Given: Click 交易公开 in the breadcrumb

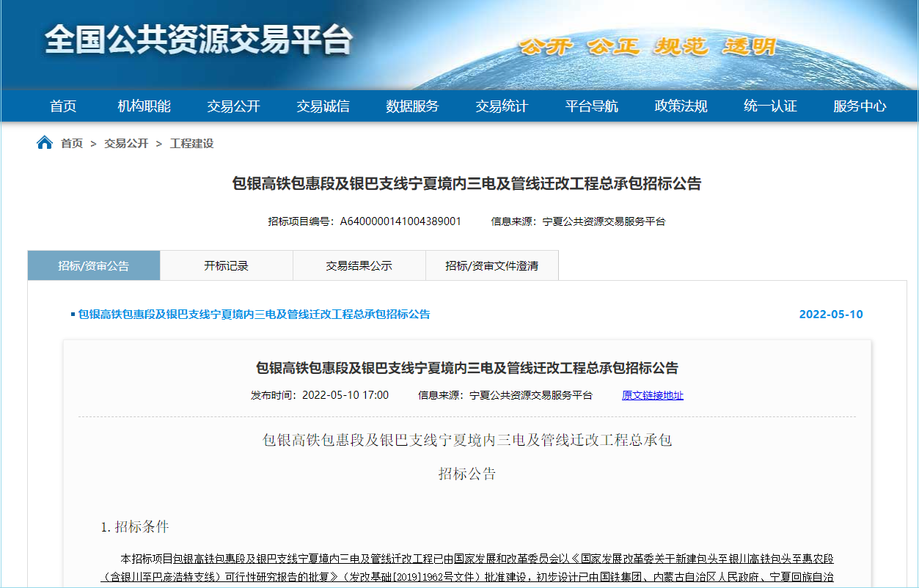Looking at the screenshot, I should coord(126,144).
